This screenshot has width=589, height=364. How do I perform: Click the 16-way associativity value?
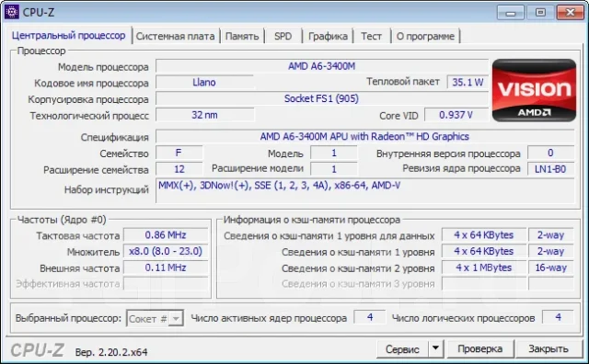[550, 267]
